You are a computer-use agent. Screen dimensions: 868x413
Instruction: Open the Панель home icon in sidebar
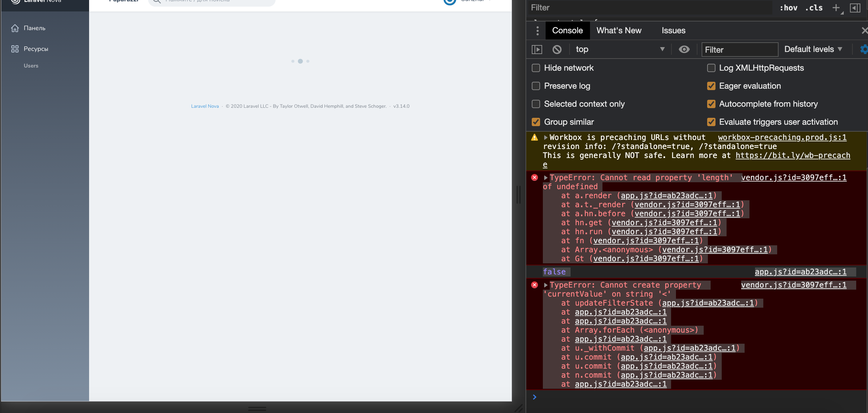[x=15, y=28]
